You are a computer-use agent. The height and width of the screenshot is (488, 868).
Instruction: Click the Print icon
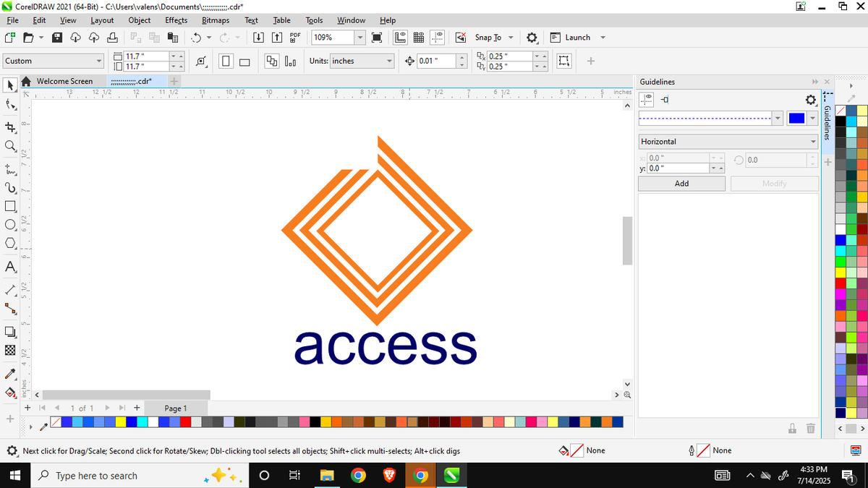click(x=111, y=38)
